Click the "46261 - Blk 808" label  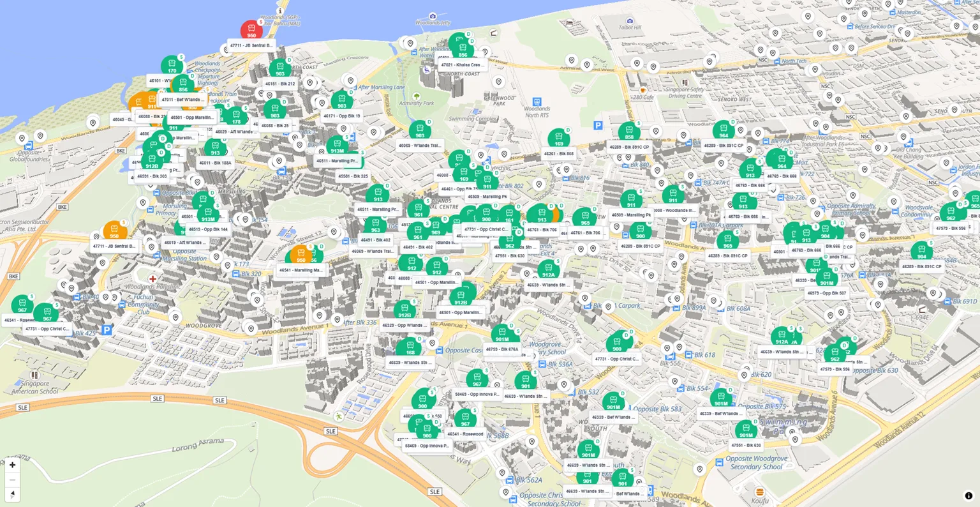point(558,154)
